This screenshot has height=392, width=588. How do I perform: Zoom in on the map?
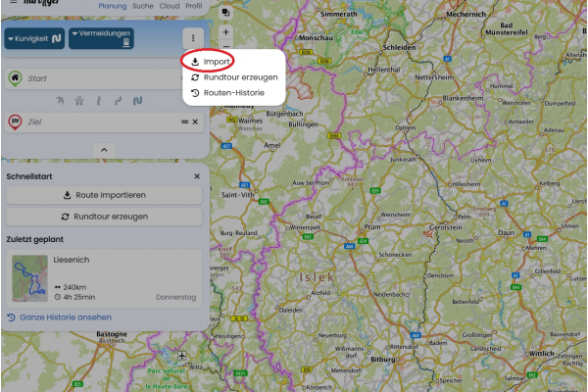226,31
